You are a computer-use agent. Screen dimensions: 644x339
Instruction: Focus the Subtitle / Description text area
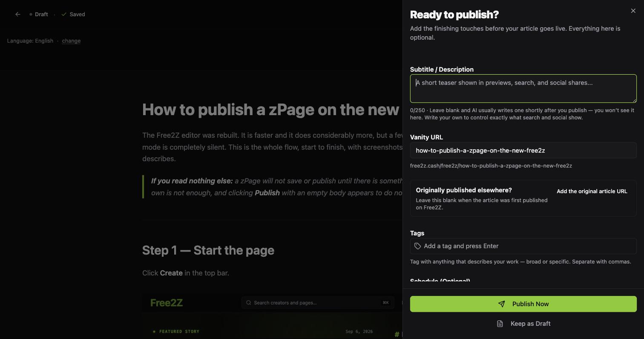tap(523, 89)
